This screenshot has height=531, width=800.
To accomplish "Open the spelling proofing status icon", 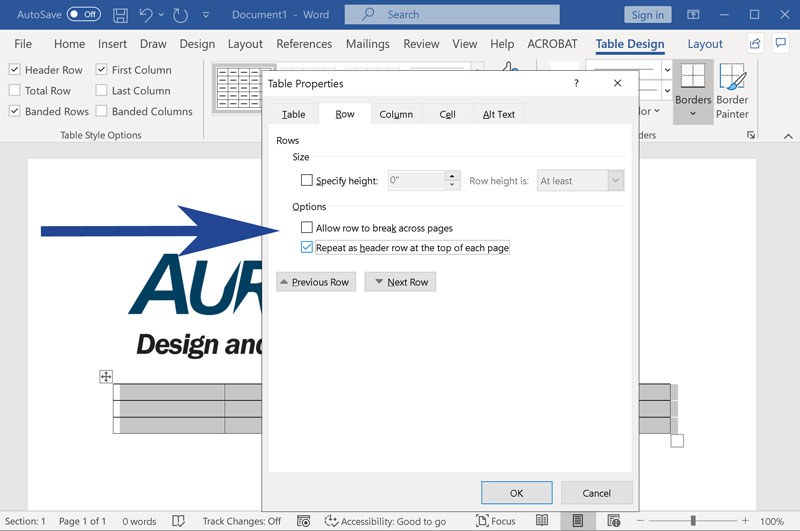I will (x=178, y=521).
